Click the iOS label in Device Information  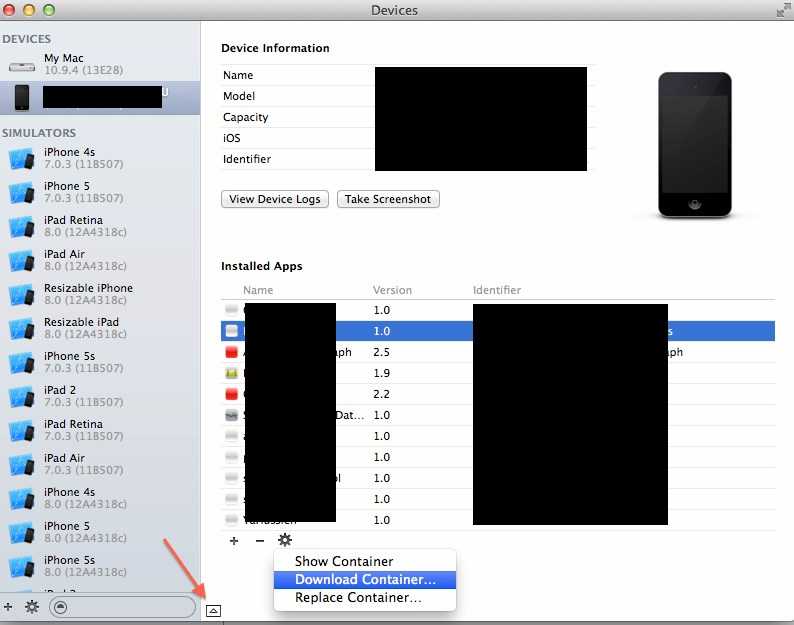pos(231,138)
